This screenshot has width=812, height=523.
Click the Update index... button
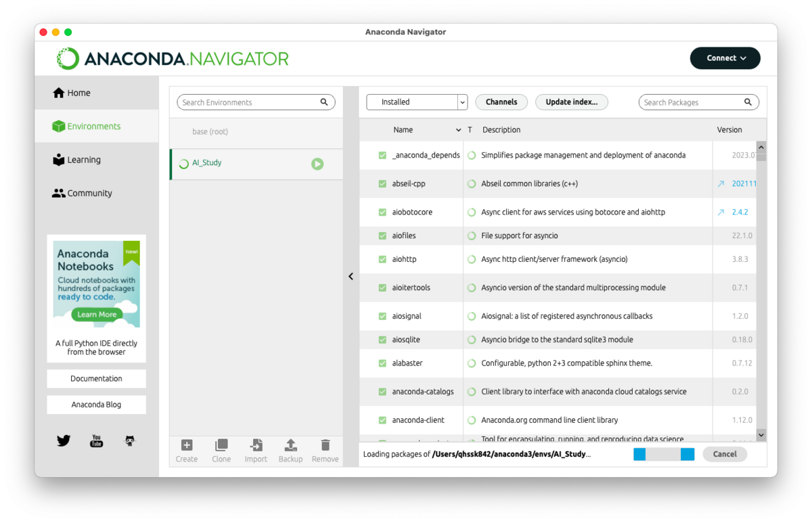572,102
